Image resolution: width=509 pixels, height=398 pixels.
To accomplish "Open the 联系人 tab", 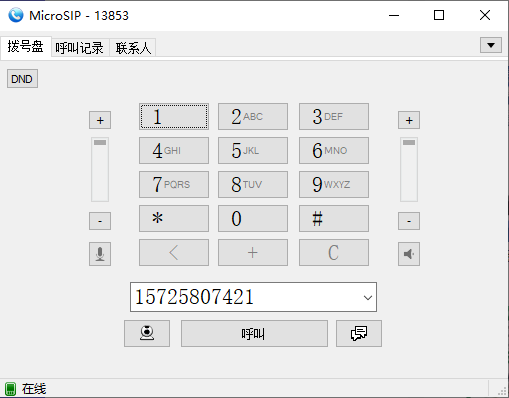I will tap(133, 48).
